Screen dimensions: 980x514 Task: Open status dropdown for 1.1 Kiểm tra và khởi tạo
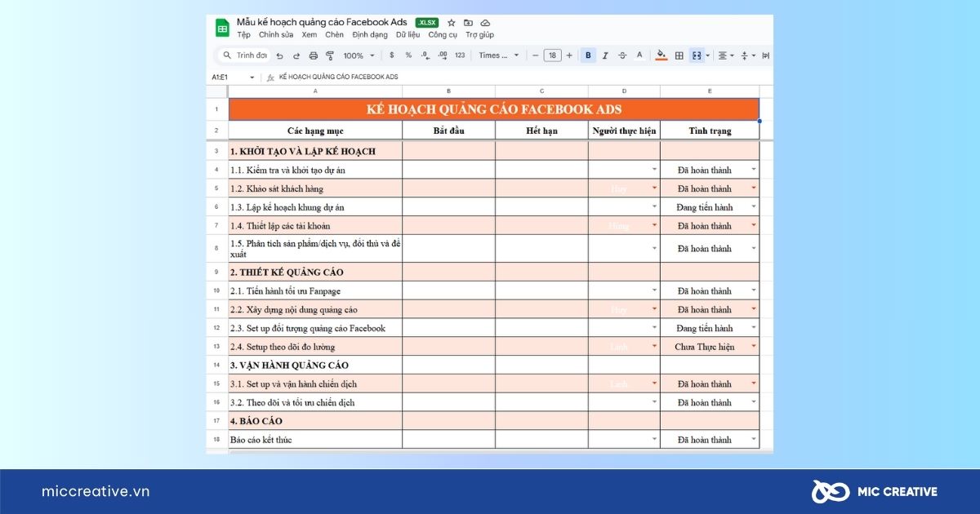755,170
